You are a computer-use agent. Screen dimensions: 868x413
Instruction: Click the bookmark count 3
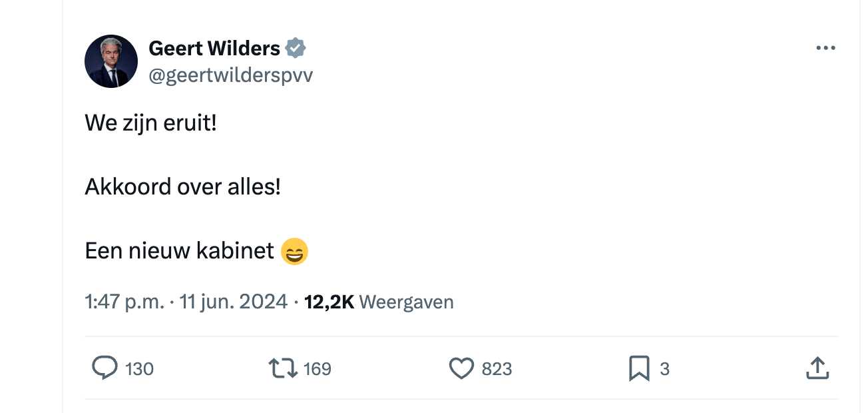664,369
